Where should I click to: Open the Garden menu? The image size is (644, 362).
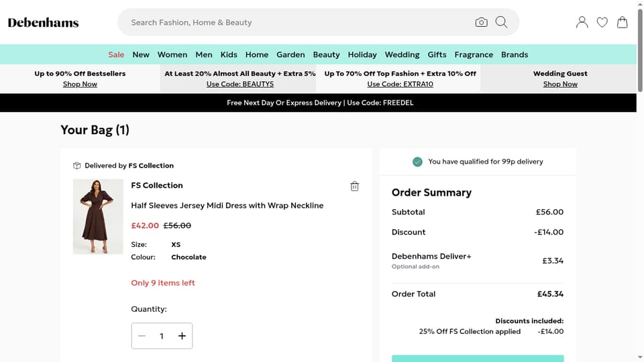tap(290, 54)
